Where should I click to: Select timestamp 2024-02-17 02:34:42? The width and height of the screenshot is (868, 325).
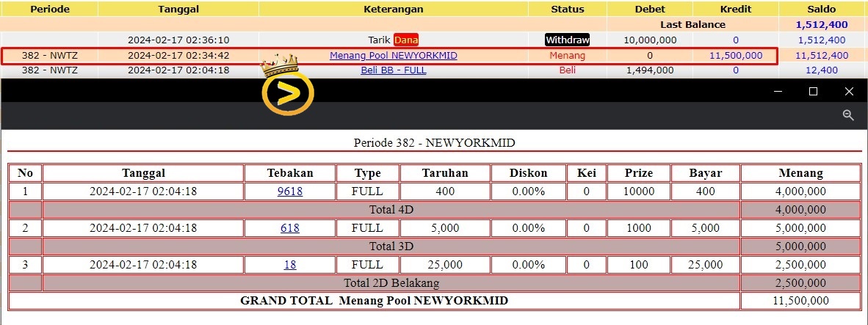[178, 55]
